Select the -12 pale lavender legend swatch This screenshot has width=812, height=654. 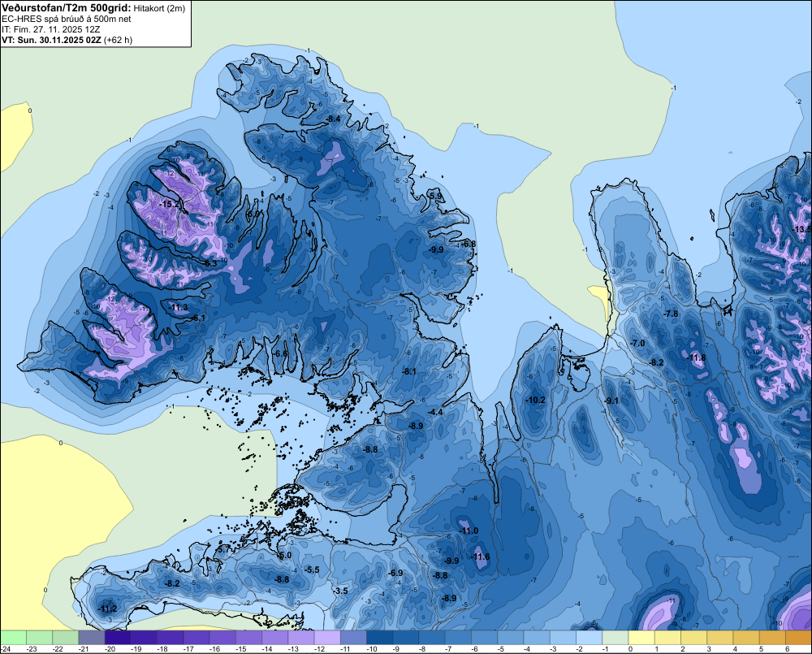[x=327, y=638]
